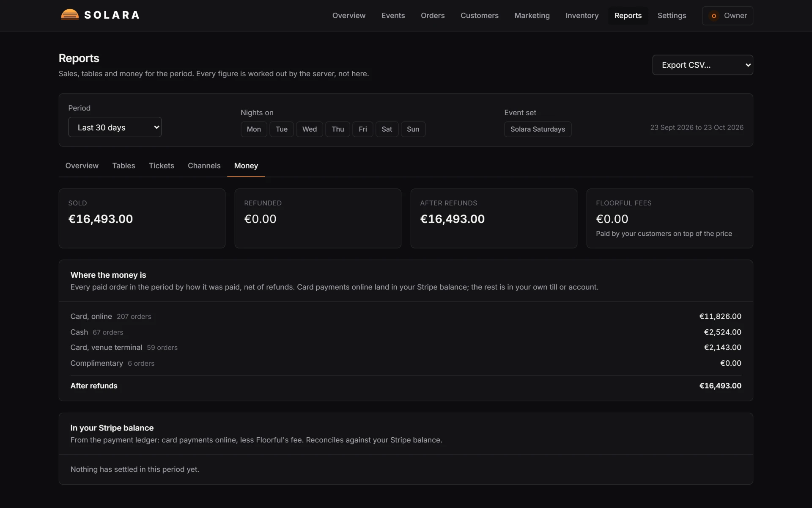Open the Owner account button

pyautogui.click(x=727, y=16)
